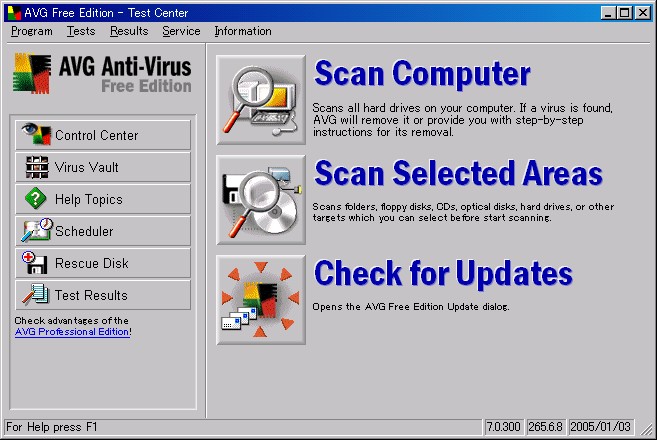Open the Results menu

129,31
